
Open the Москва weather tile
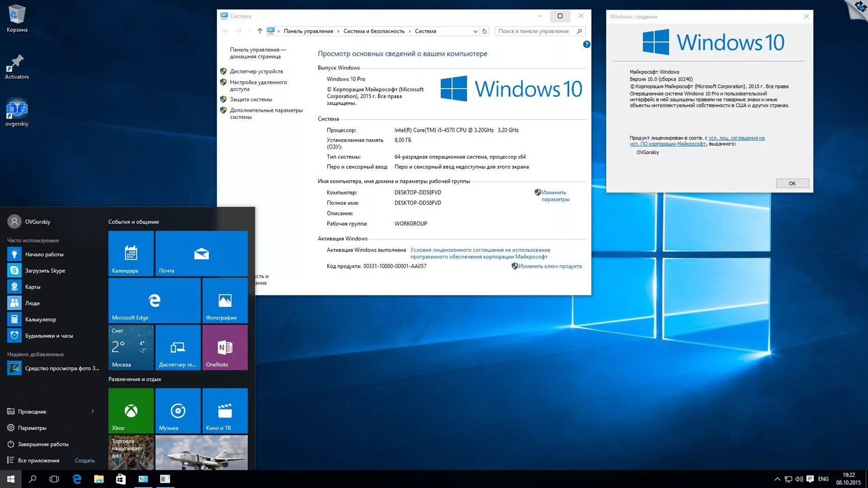point(131,347)
